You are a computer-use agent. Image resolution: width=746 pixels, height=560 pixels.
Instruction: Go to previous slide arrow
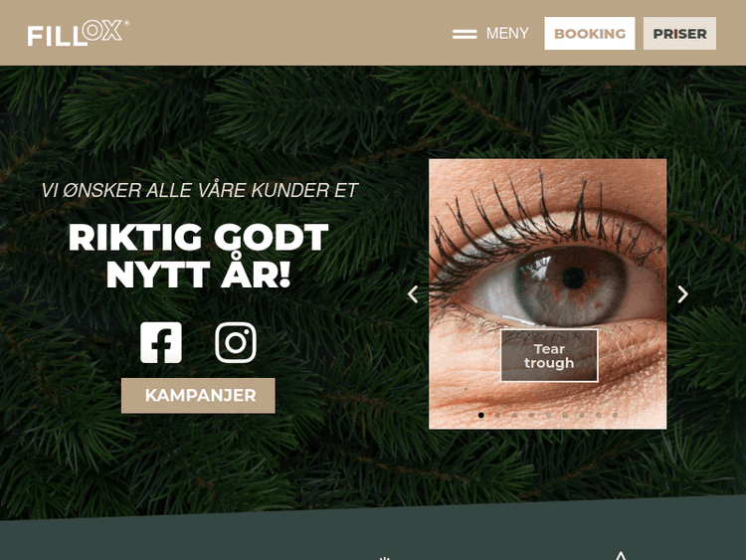pos(413,294)
